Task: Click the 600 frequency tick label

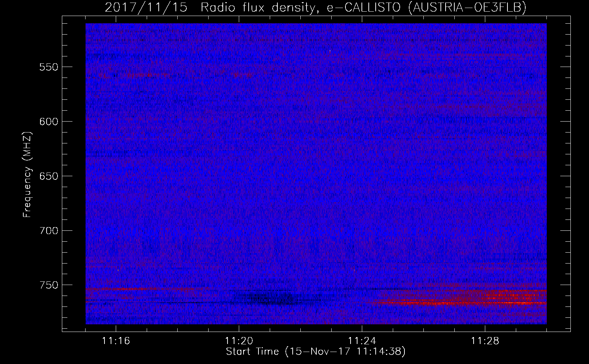Action: (x=49, y=122)
